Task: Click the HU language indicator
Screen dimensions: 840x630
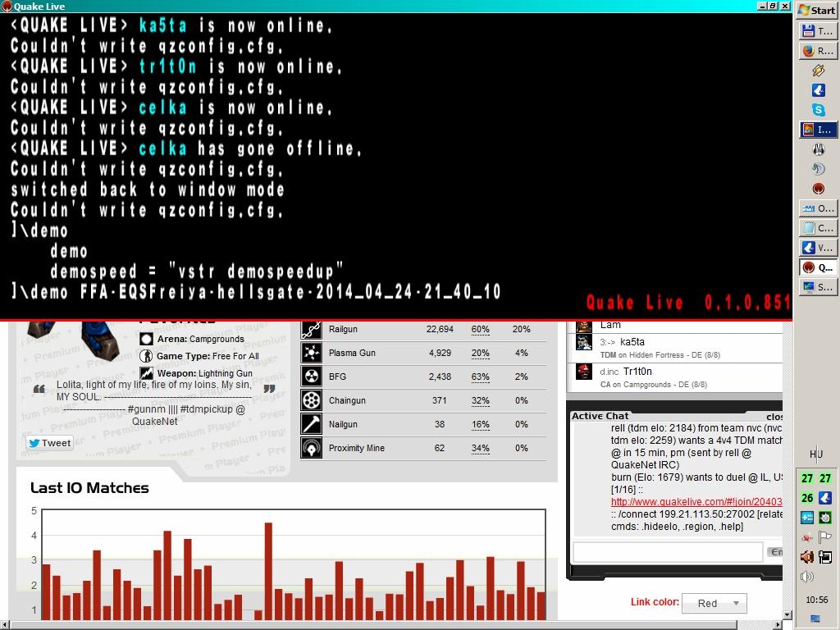Action: click(816, 454)
